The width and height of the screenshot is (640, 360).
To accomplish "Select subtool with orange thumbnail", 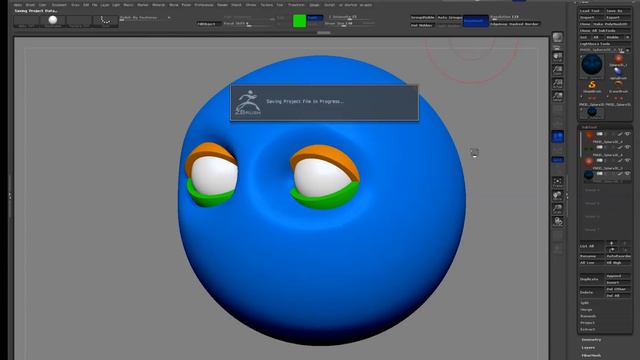I will pyautogui.click(x=589, y=135).
